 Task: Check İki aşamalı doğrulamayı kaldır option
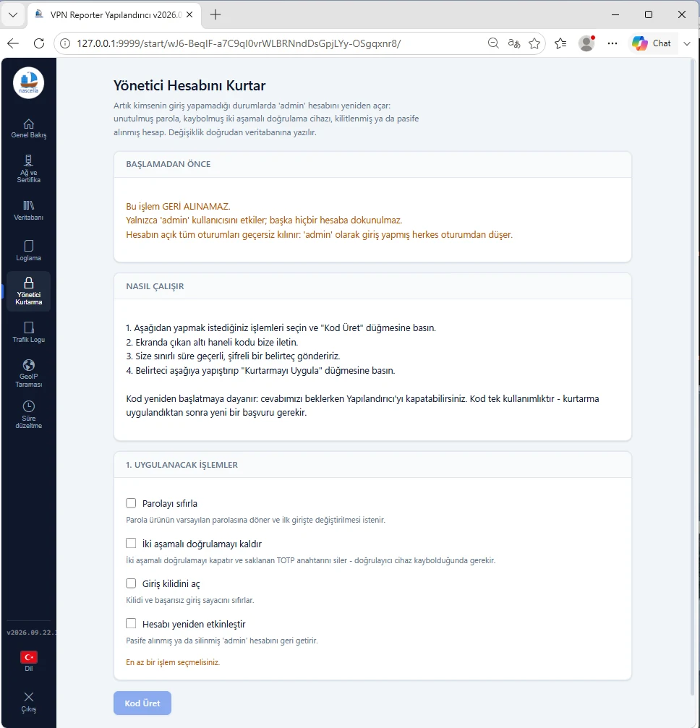[x=131, y=543]
